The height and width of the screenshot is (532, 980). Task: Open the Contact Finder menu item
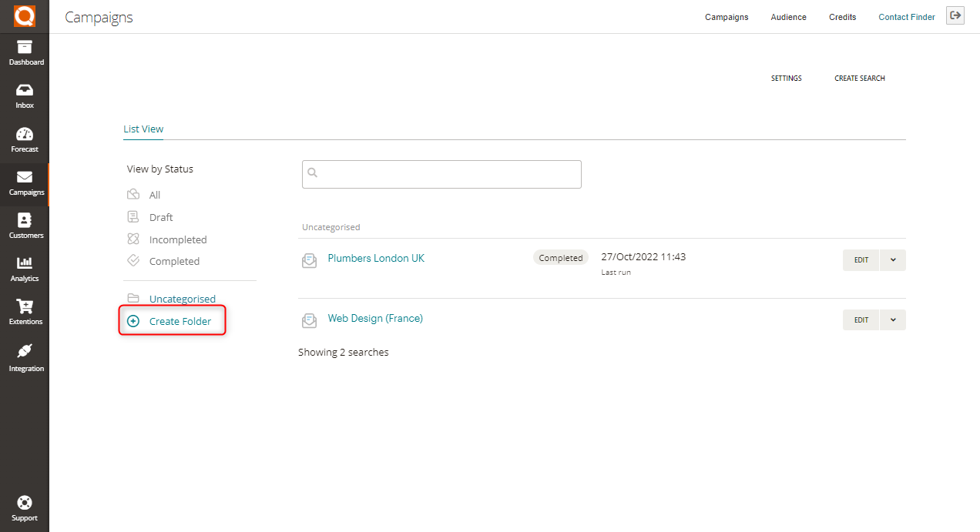click(906, 17)
